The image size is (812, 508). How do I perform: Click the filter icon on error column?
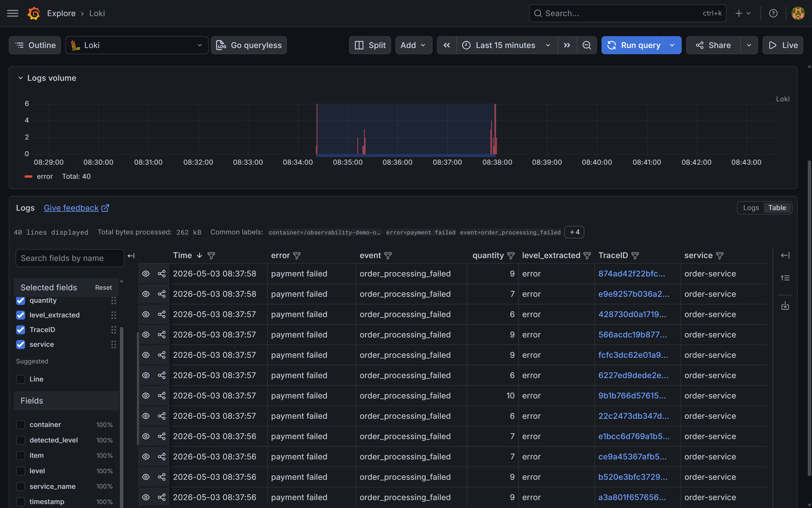coord(297,256)
